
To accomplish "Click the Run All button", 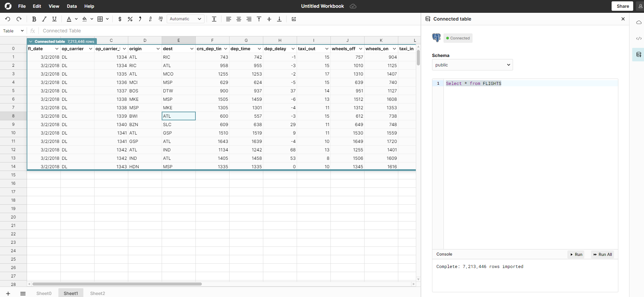I will click(602, 255).
